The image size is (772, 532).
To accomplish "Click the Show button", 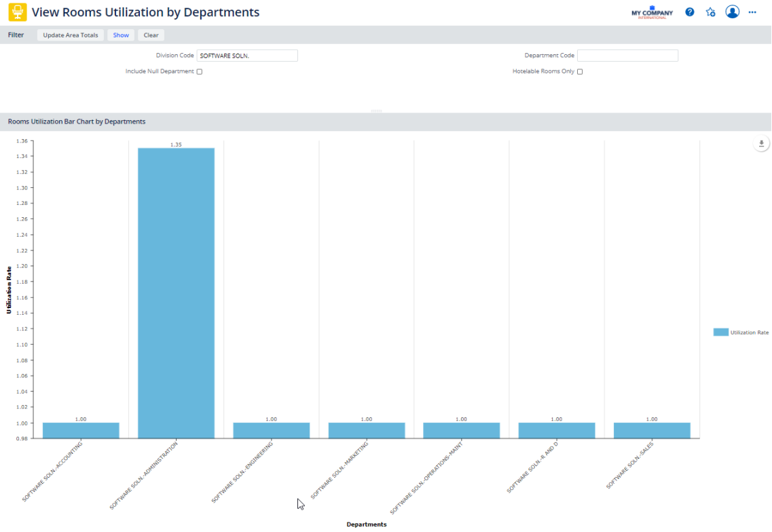I will click(x=120, y=35).
